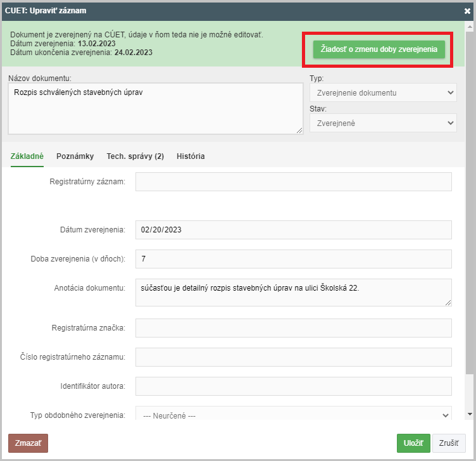Click the Anotácia dokumentu text area
This screenshot has height=461, width=476.
(x=293, y=293)
